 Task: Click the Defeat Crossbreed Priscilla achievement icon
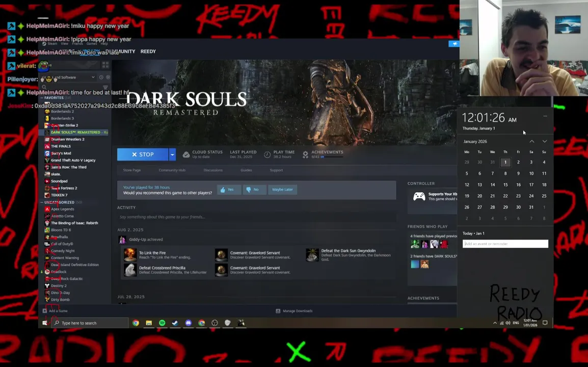coord(130,270)
